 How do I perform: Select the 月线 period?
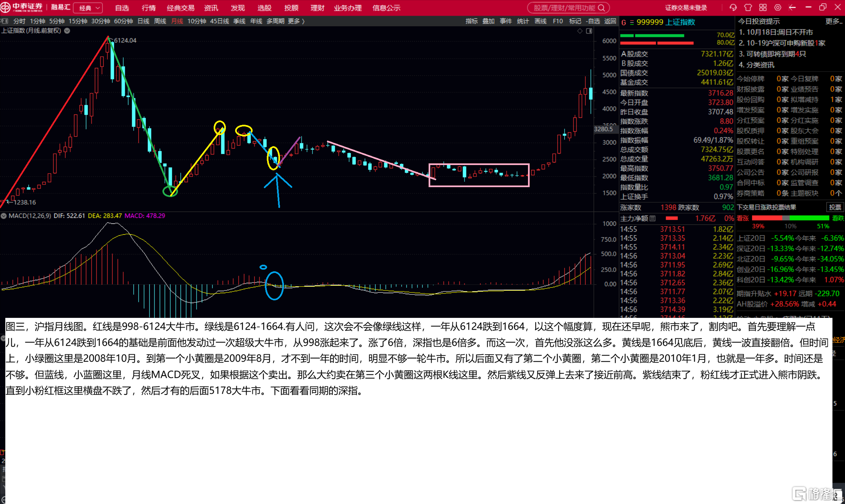click(x=177, y=21)
